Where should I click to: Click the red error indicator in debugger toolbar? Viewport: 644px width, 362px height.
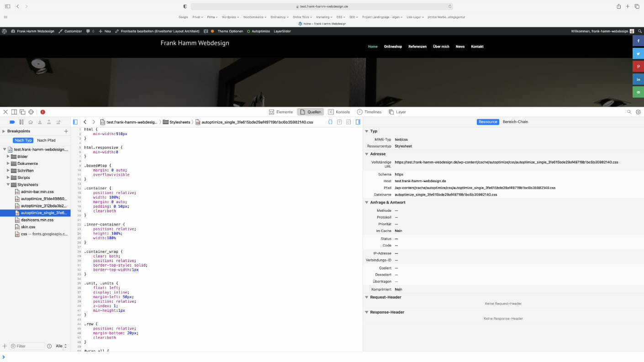[x=42, y=111]
